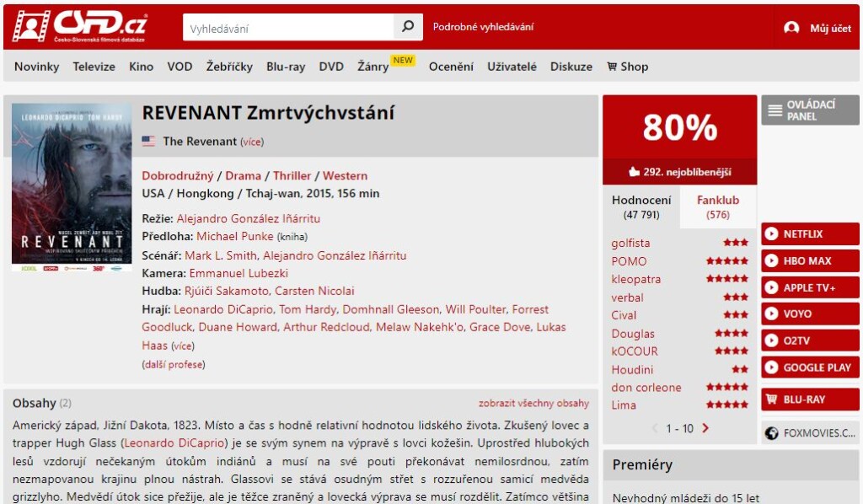Viewport: 863px width, 504px height.
Task: Open Carsten Nicolai link
Action: click(x=315, y=291)
